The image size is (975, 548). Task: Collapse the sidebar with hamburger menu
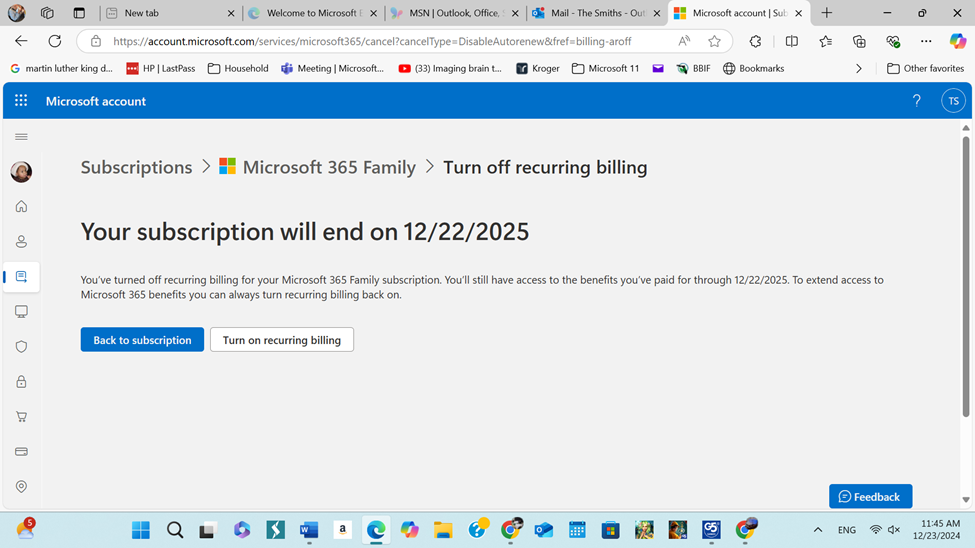tap(21, 137)
